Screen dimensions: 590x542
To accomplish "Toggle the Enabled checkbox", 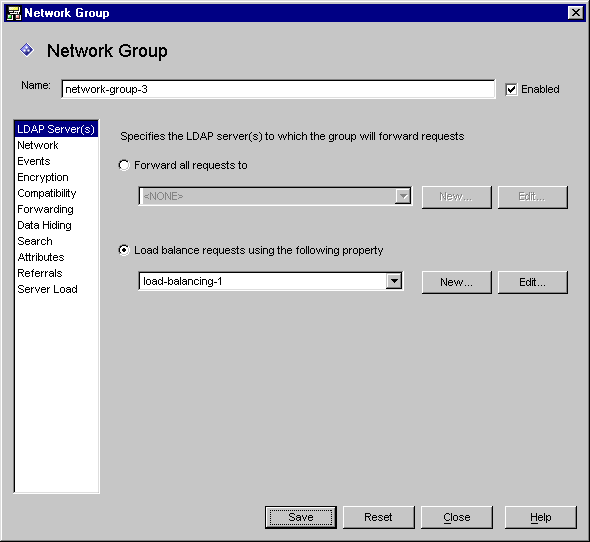I will pyautogui.click(x=511, y=90).
